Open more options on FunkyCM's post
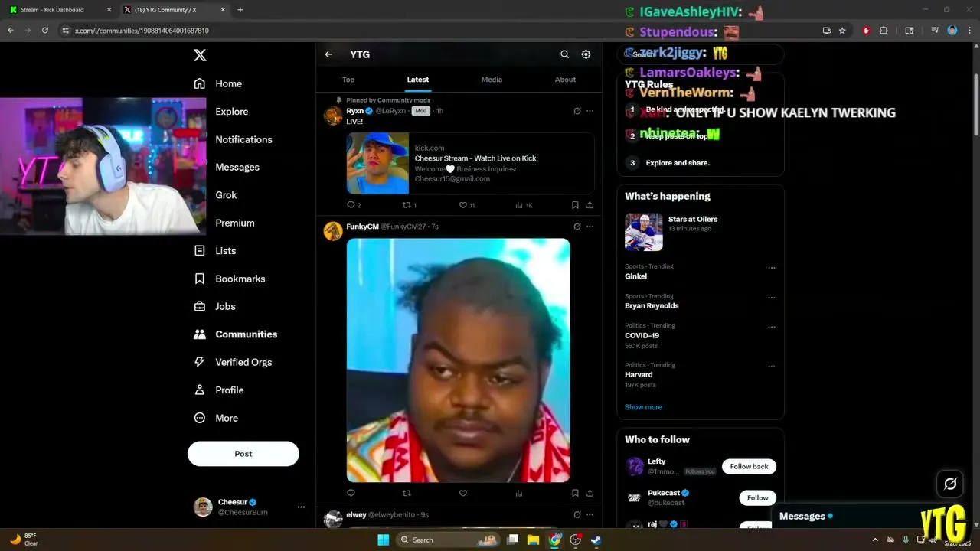This screenshot has width=980, height=551. 590,227
